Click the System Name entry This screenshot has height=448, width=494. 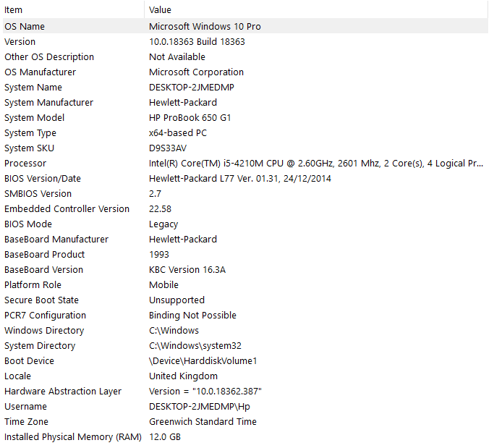[29, 87]
